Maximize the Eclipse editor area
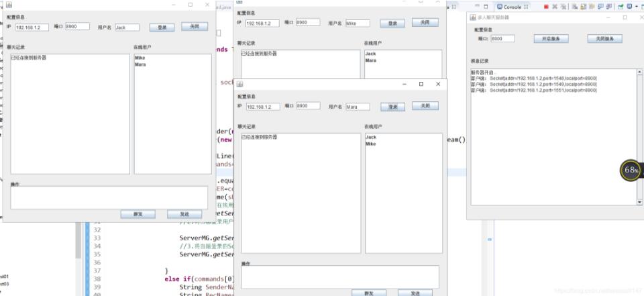 [486, 7]
